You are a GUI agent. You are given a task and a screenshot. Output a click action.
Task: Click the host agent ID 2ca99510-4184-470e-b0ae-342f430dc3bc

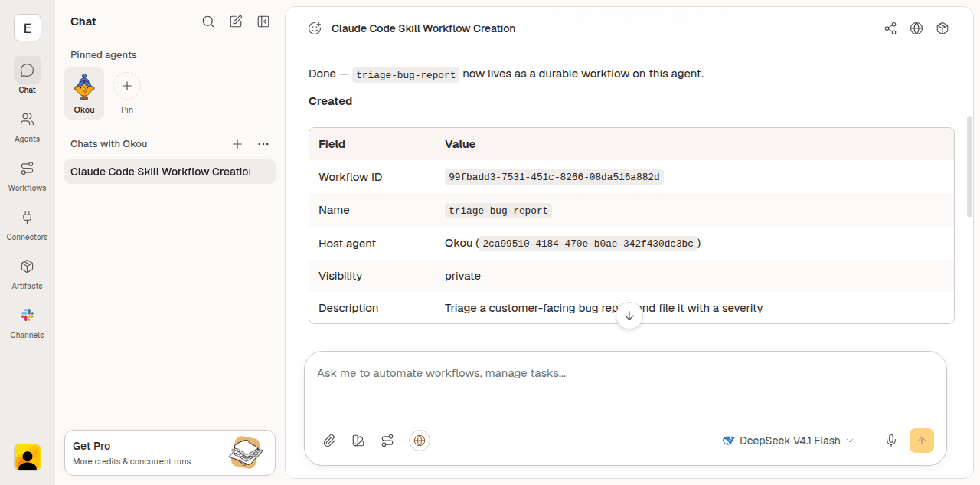point(588,244)
